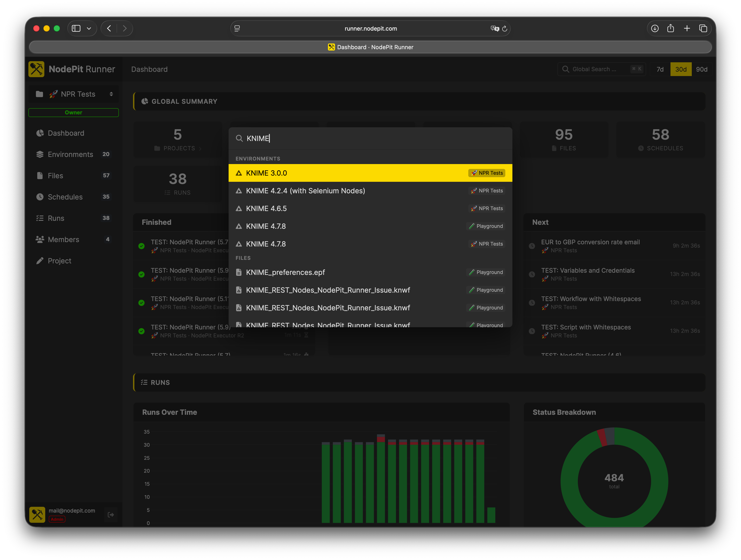Open TEST: Workflow with Whitespaces schedule
This screenshot has height=560, width=741.
tap(614, 302)
